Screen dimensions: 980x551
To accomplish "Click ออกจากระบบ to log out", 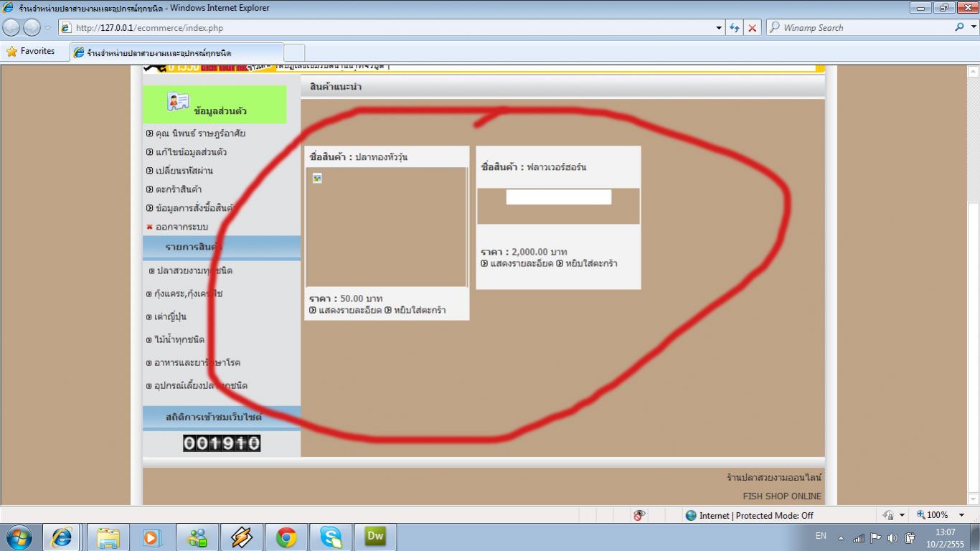I will (182, 227).
